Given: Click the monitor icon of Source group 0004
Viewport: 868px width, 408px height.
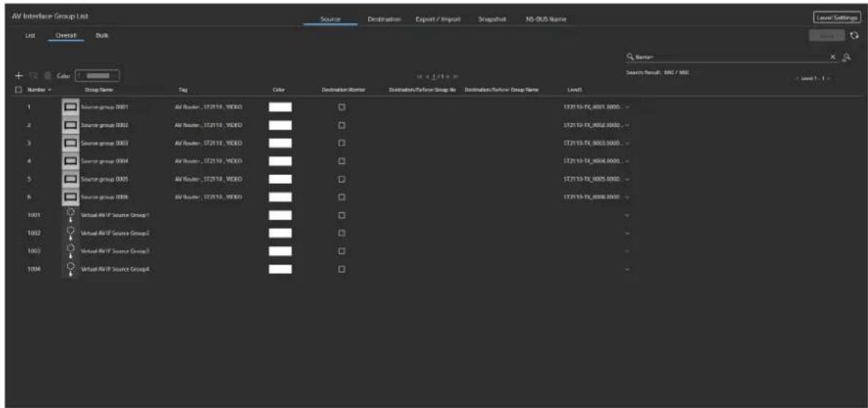Looking at the screenshot, I should click(70, 161).
